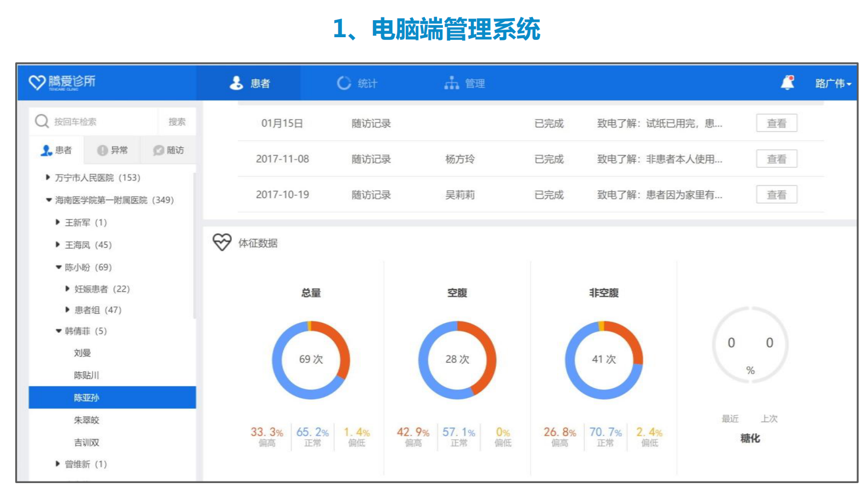Image resolution: width=868 pixels, height=488 pixels.
Task: Collapse 海南医学院第一附属医院 (349) node
Action: [48, 200]
